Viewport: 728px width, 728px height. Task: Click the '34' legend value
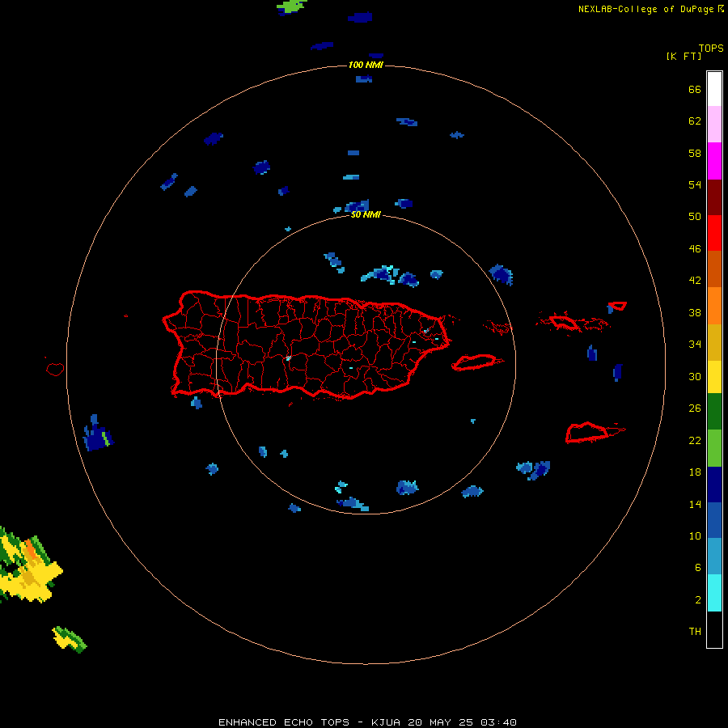coord(695,345)
